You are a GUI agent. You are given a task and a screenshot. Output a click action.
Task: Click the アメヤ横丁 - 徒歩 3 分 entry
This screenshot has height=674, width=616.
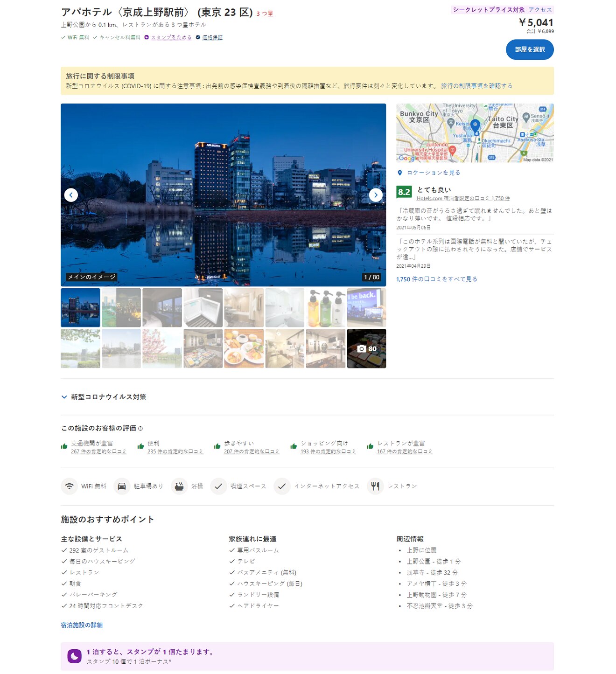[x=436, y=584]
